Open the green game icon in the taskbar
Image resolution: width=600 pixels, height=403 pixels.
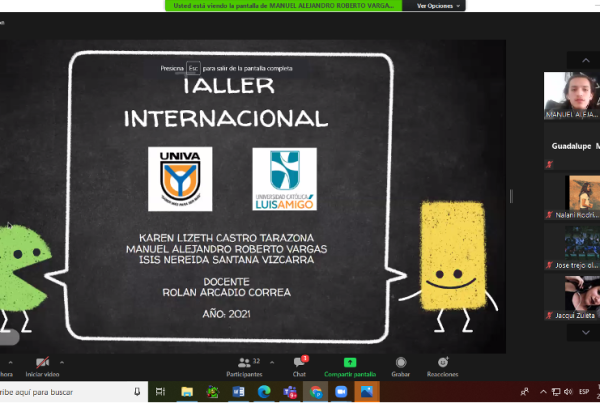[212, 392]
